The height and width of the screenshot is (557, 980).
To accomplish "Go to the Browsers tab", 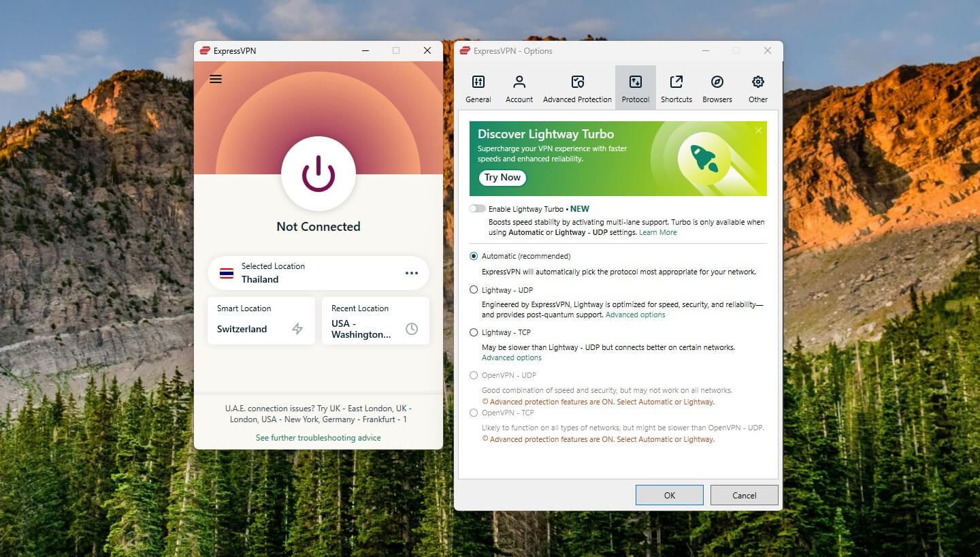I will click(x=717, y=89).
